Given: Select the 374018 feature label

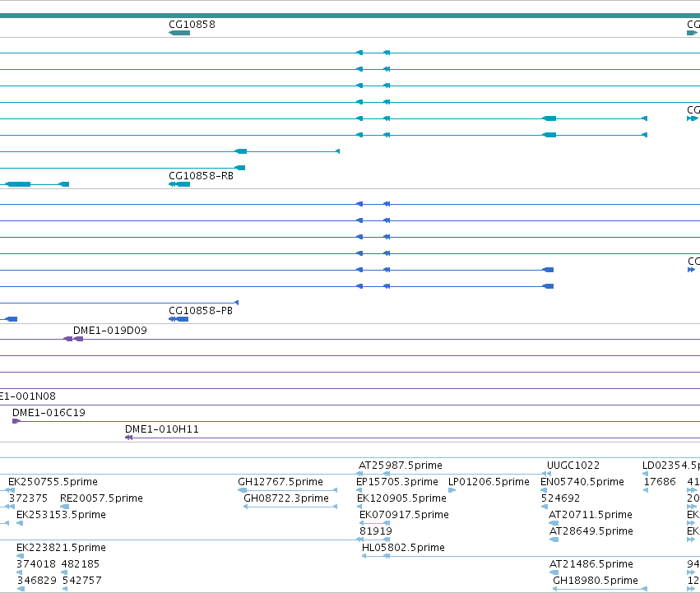Looking at the screenshot, I should click(x=36, y=564).
